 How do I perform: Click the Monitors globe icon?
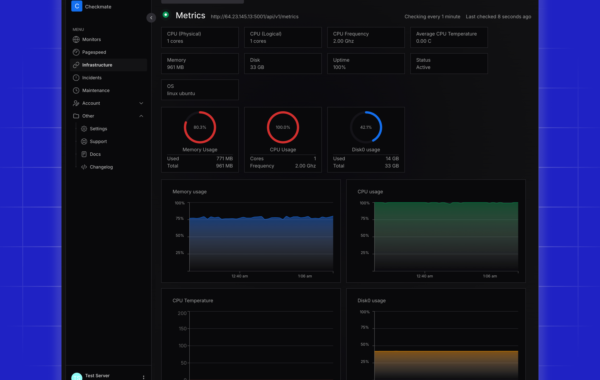coord(76,39)
